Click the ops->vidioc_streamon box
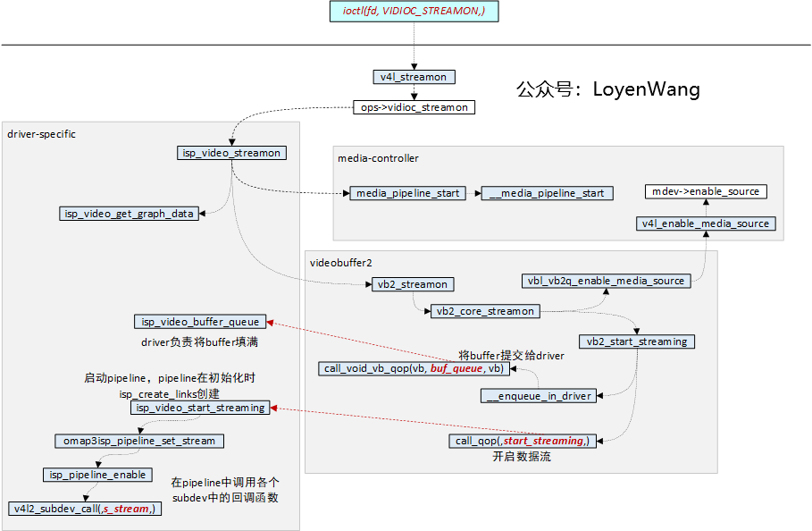The image size is (812, 531). tap(414, 106)
